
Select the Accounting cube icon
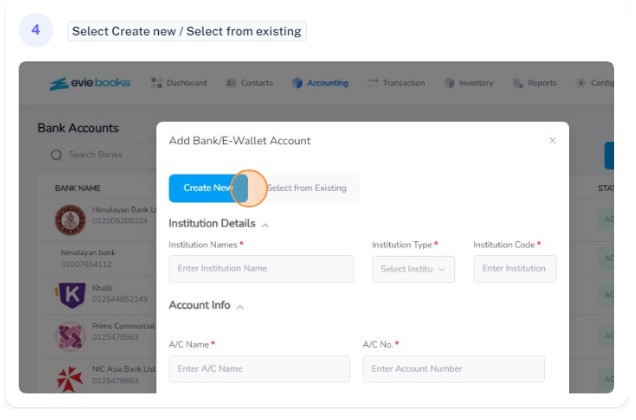point(297,83)
